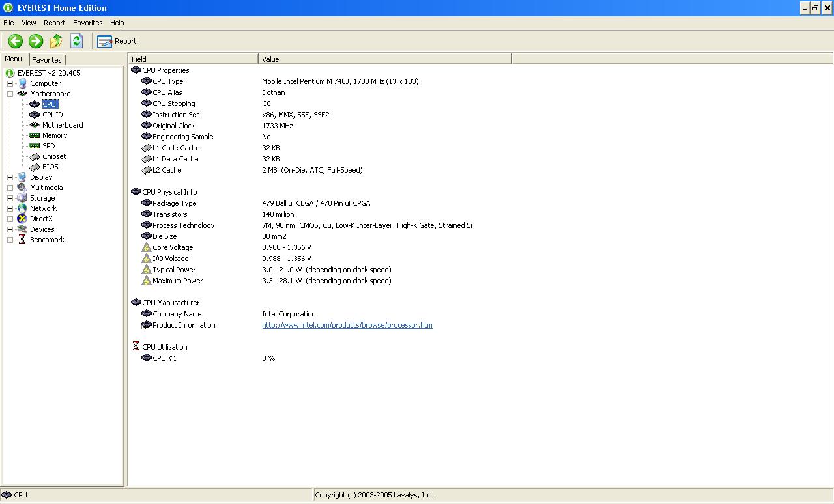Screen dimensions: 834x504
Task: Go forward with the green right arrow
Action: tap(36, 41)
